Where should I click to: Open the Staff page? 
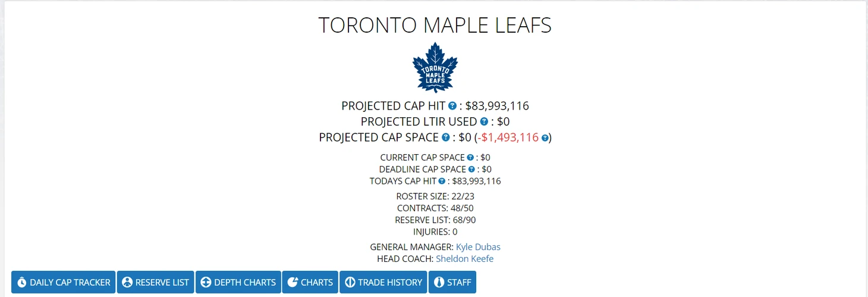(x=452, y=282)
